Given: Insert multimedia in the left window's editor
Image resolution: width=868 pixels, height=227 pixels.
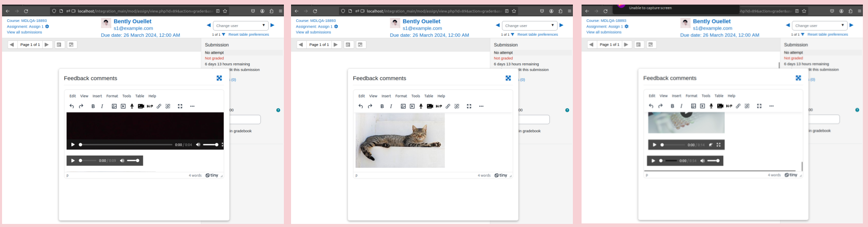Looking at the screenshot, I should (123, 106).
